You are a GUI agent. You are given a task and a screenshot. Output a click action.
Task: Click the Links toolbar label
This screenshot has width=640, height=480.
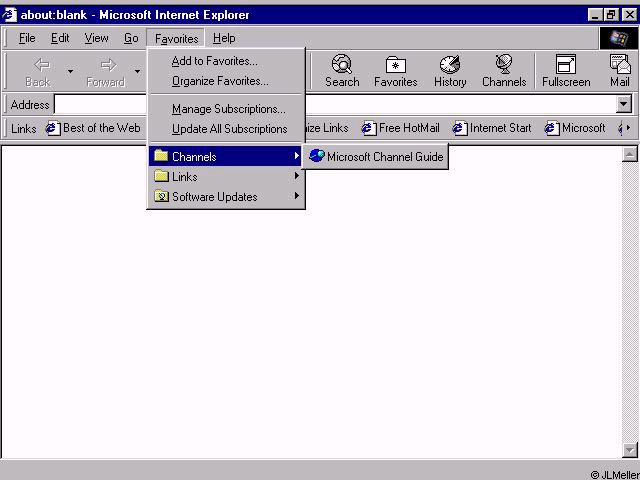tap(24, 129)
